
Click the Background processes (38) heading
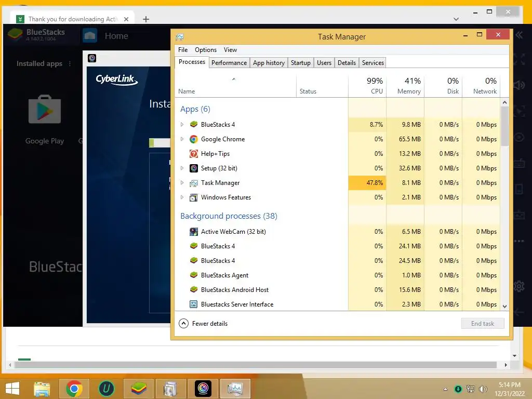tap(229, 216)
